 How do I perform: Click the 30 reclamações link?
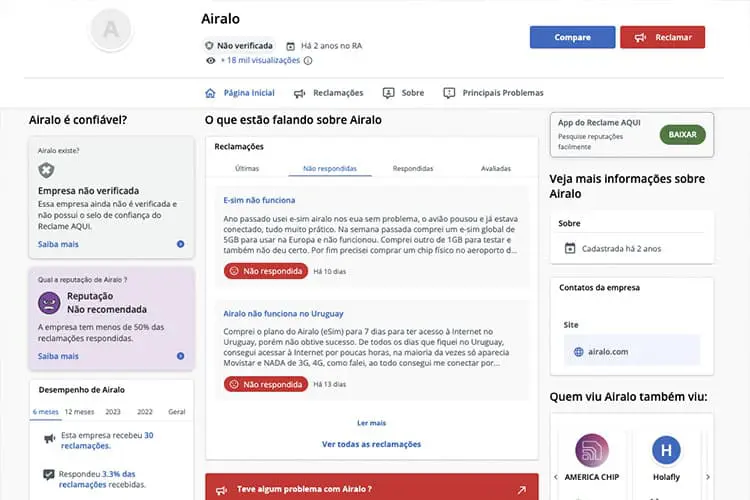(107, 441)
